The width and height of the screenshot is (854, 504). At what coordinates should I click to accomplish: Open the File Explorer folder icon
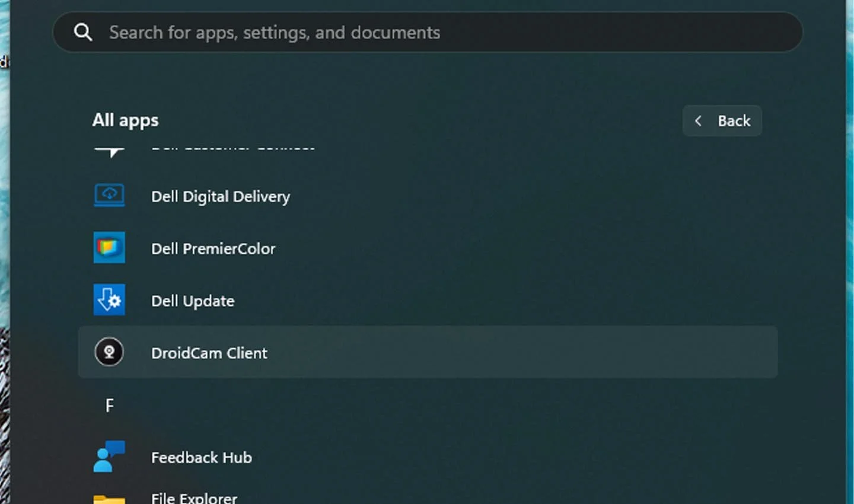tap(109, 499)
